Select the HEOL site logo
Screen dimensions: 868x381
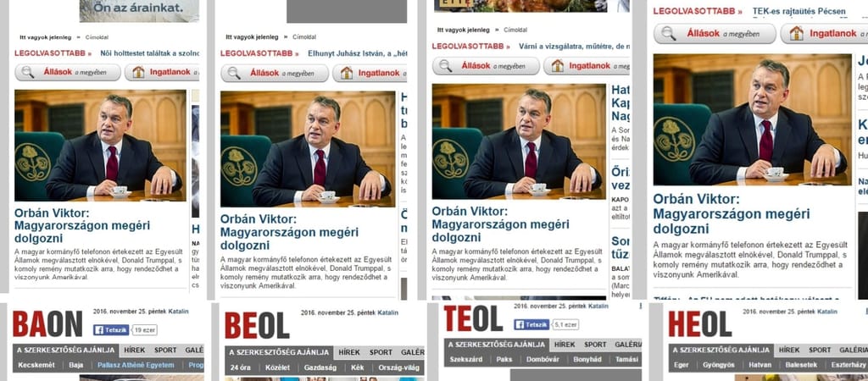699,324
